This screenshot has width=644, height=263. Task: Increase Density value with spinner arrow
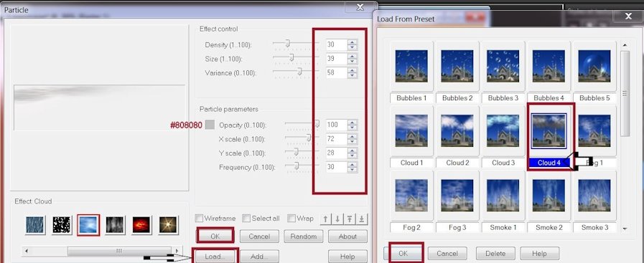(x=352, y=42)
